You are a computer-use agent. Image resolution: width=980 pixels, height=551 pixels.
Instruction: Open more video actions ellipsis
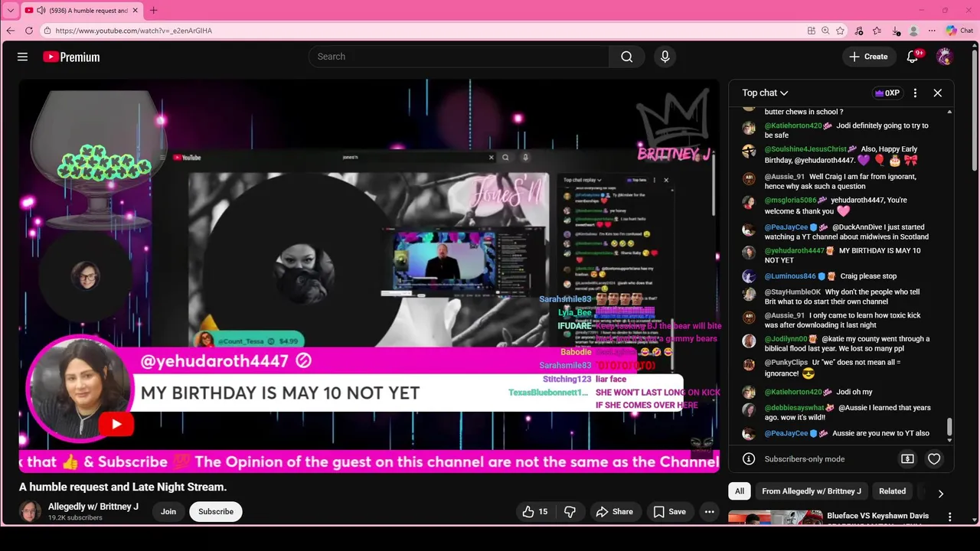tap(710, 511)
